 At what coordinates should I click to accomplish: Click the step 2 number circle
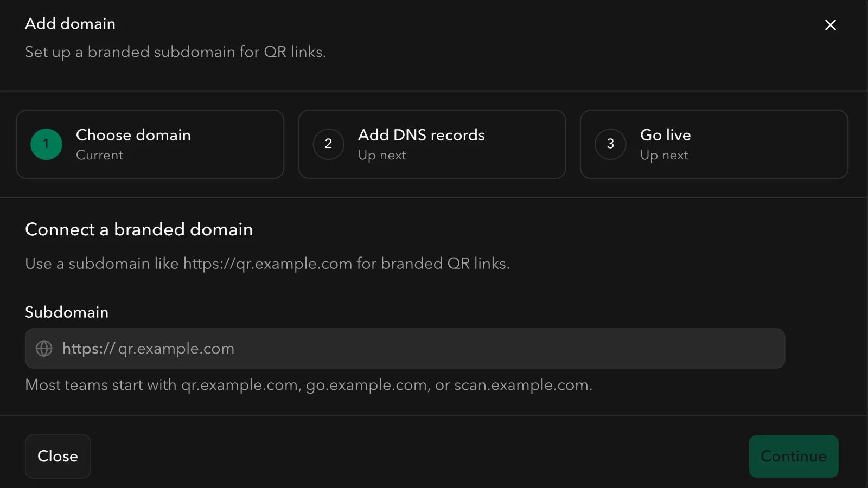coord(328,144)
